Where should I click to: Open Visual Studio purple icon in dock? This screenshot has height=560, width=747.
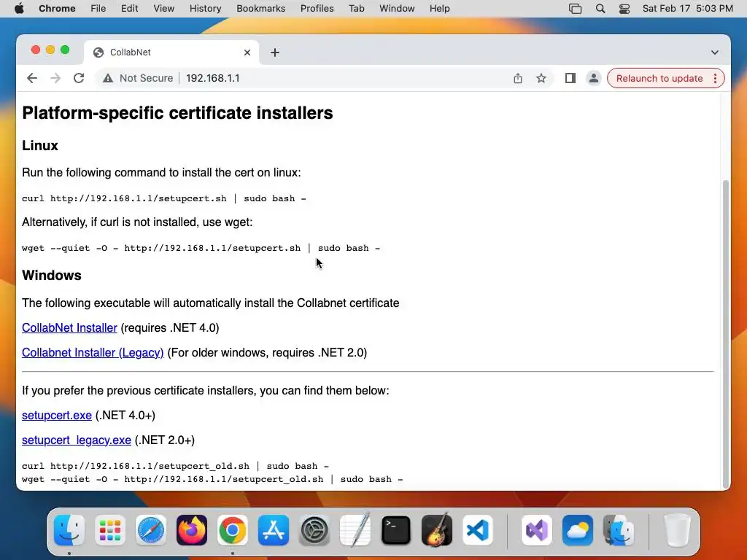click(x=537, y=530)
